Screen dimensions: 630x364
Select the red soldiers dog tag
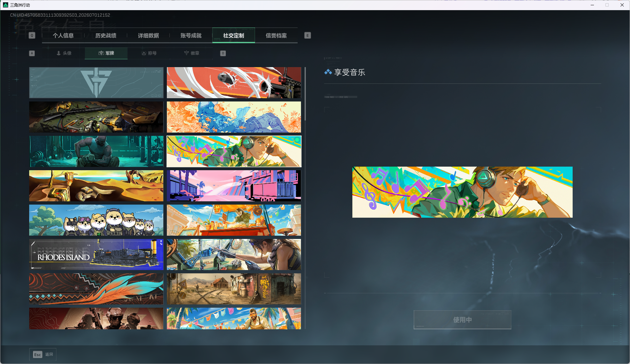(96, 318)
